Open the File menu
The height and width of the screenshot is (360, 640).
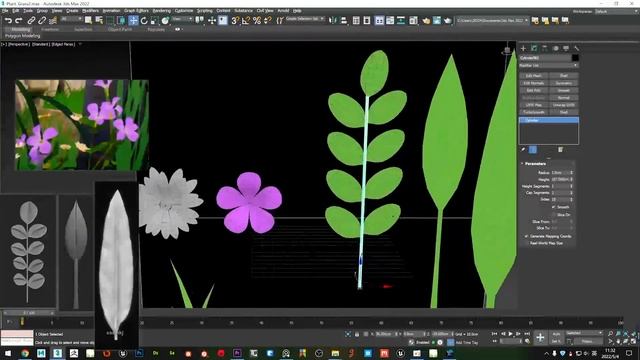(5, 11)
